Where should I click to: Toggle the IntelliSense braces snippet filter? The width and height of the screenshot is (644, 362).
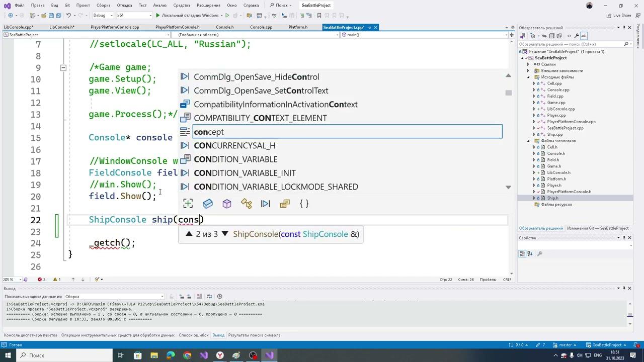(304, 204)
